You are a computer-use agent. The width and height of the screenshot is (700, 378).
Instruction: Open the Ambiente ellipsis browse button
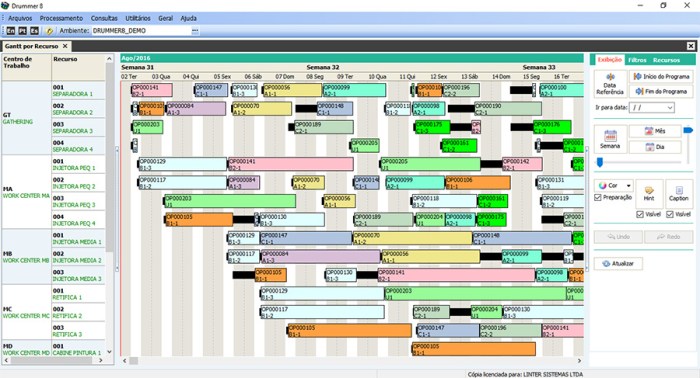[x=195, y=31]
